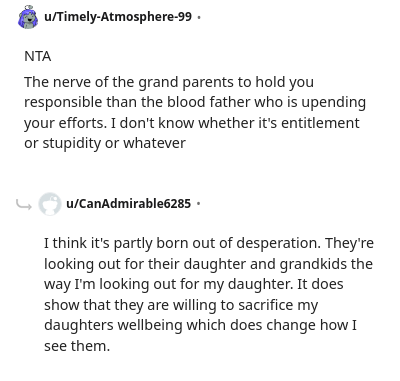Click the final line "see them."
Viewport: 400px width, 381px height.
coord(77,346)
